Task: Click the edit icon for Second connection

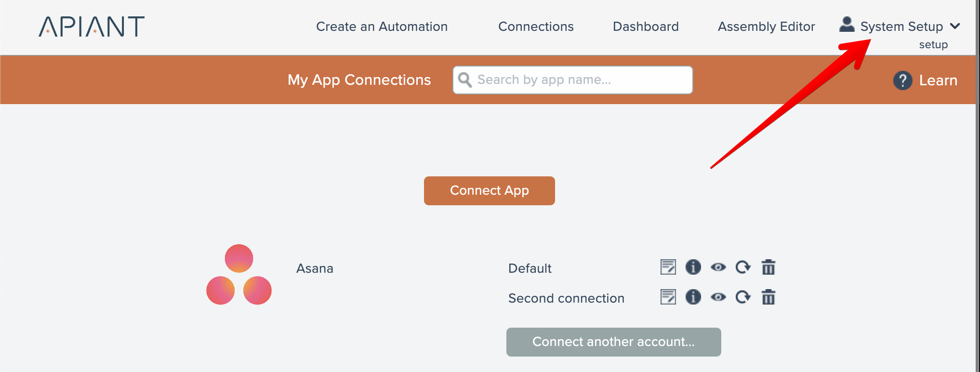Action: click(668, 297)
